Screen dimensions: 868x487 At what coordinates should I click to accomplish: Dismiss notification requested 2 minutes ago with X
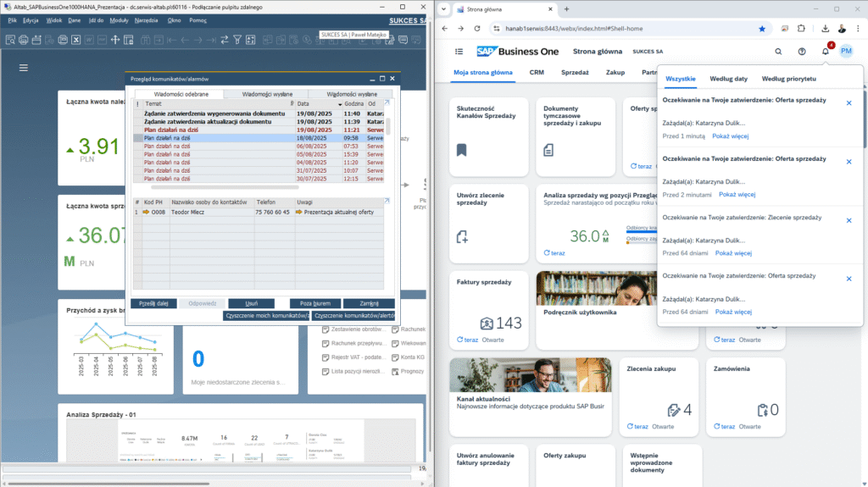[849, 162]
